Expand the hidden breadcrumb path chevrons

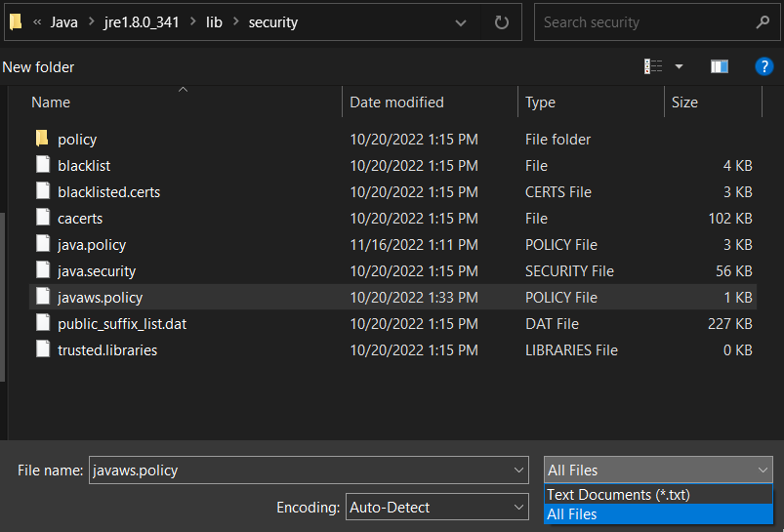pyautogui.click(x=36, y=22)
